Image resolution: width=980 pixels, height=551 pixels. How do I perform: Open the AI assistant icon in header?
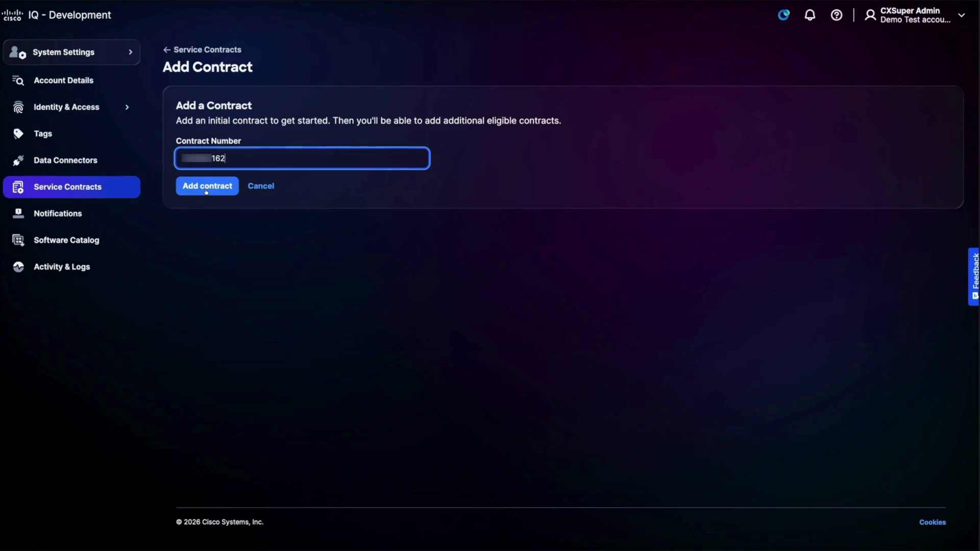click(x=783, y=15)
